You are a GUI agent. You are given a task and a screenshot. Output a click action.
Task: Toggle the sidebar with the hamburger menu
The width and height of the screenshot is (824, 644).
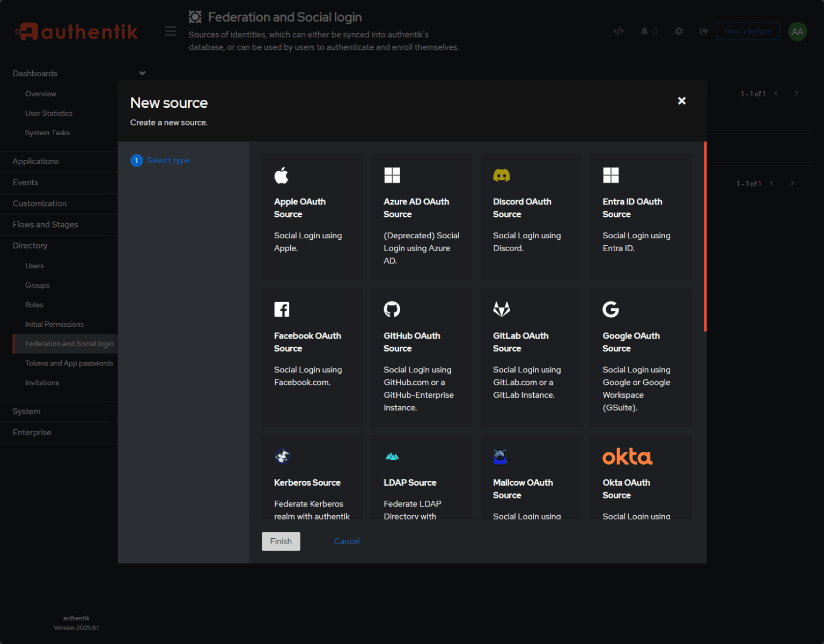[x=171, y=31]
